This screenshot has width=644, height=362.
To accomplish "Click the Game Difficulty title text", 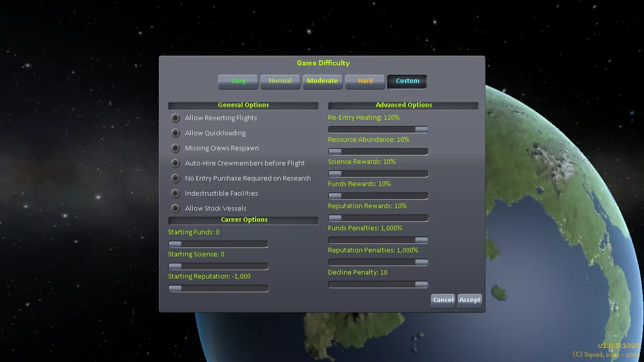I will click(x=323, y=63).
